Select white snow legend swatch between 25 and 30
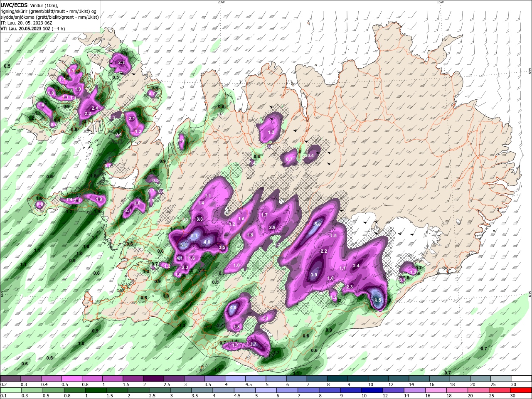The image size is (532, 399). (x=501, y=379)
